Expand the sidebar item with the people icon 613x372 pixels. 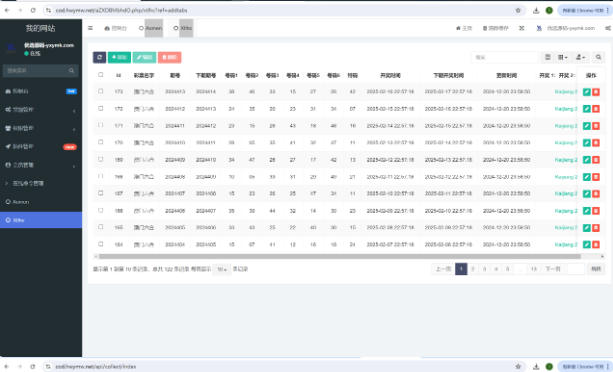41,128
